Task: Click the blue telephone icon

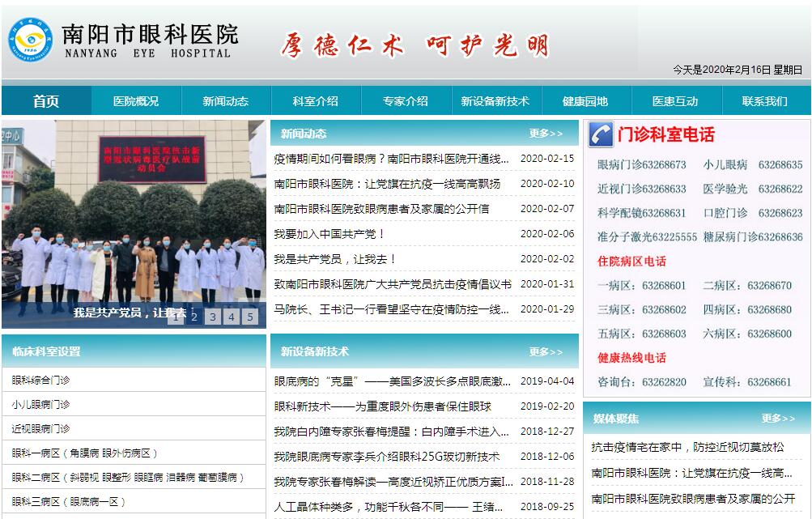Action: [x=600, y=134]
